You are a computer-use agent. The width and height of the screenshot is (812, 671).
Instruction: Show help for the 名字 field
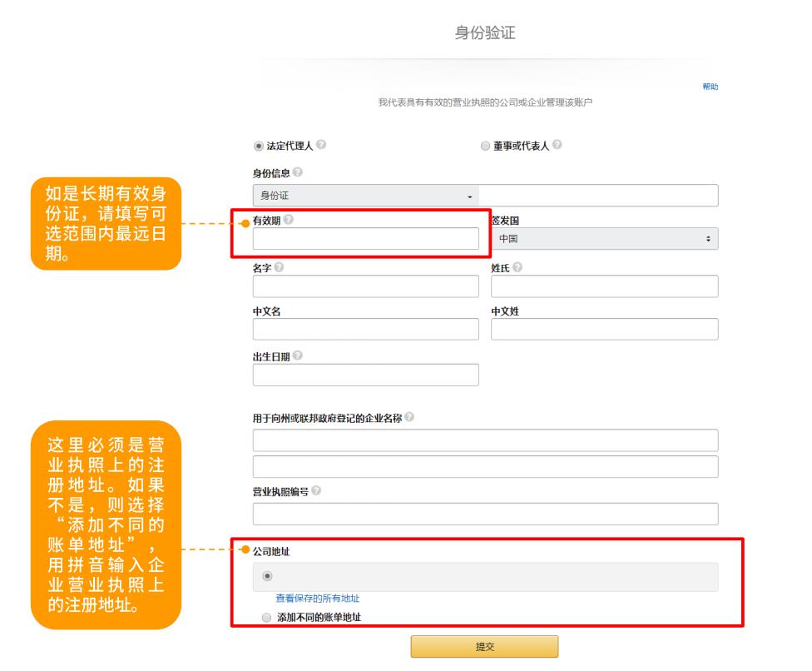tap(279, 267)
